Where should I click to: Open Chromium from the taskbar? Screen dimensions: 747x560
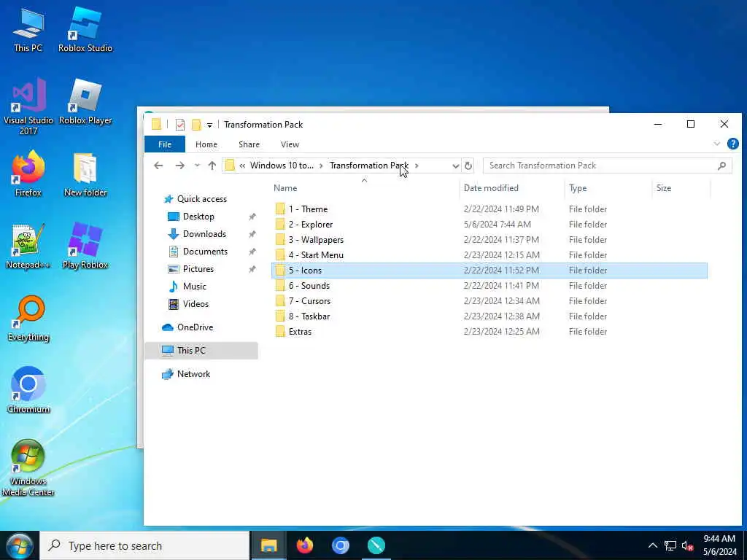point(341,545)
